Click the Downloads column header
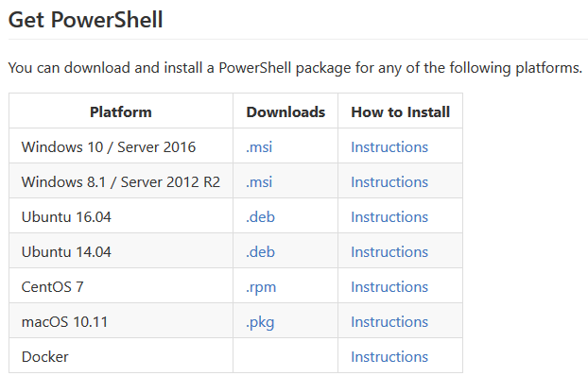 point(285,112)
